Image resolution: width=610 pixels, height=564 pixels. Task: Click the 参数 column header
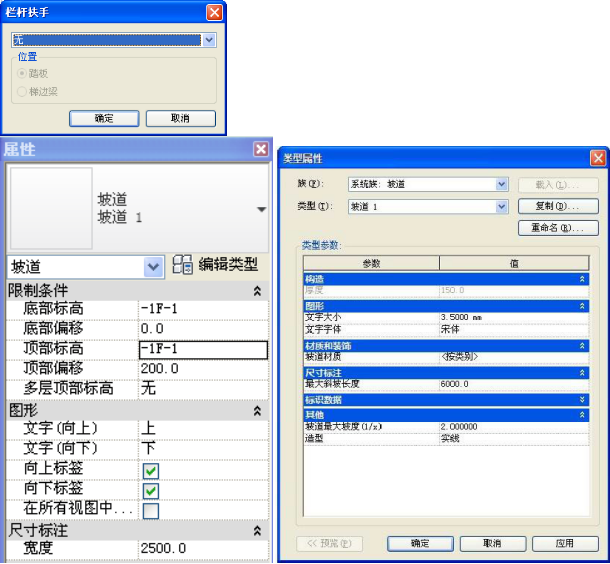(x=372, y=263)
